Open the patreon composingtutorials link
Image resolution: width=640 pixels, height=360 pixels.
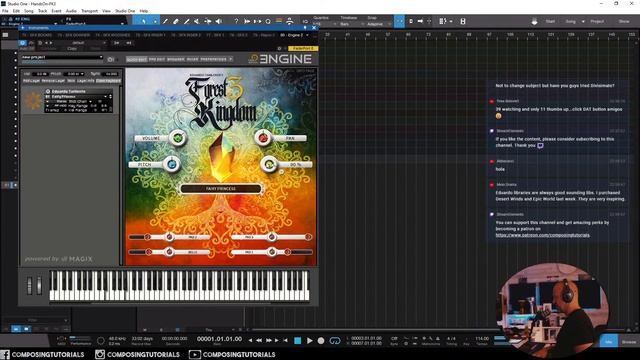click(542, 235)
